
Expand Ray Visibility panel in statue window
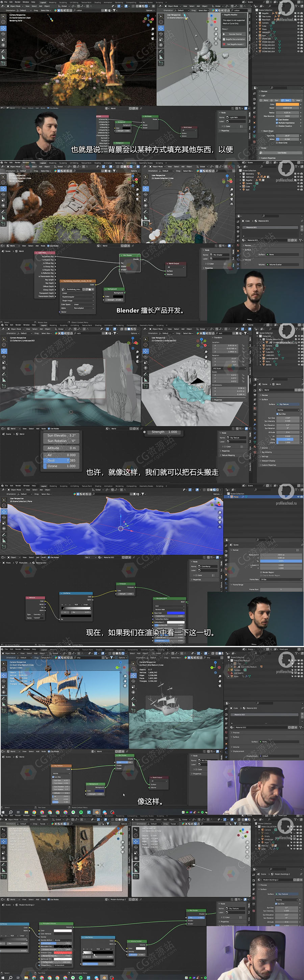click(267, 452)
